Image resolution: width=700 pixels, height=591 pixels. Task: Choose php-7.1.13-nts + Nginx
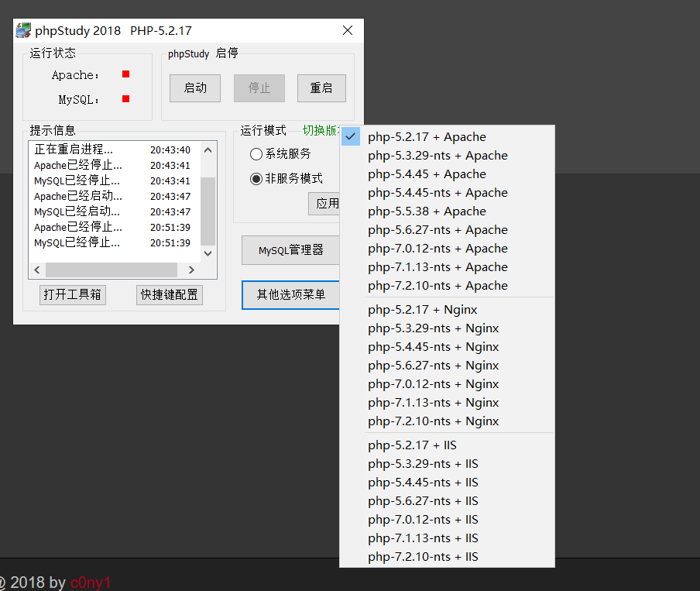click(x=447, y=403)
